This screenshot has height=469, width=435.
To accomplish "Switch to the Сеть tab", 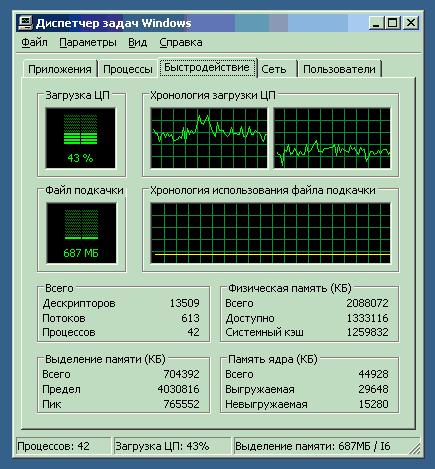I will pos(276,69).
